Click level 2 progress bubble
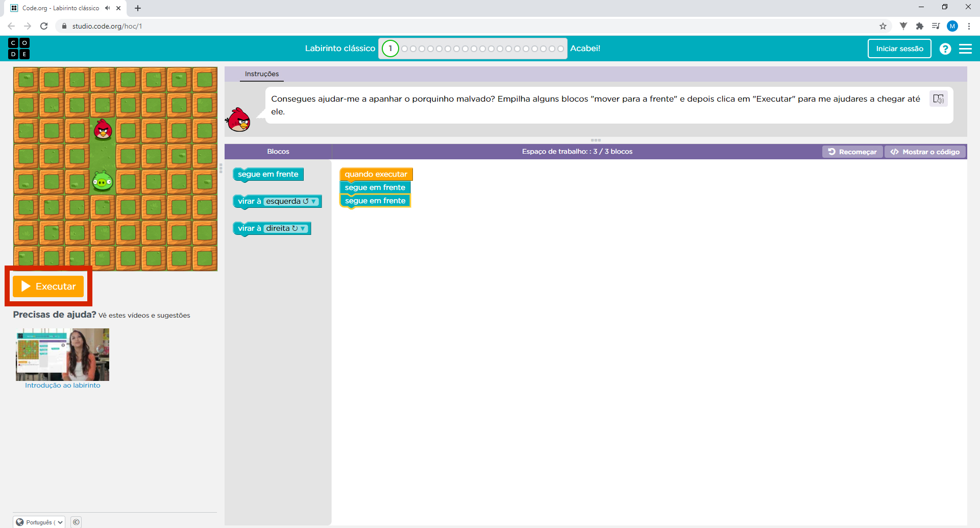Screen dimensions: 980x528 click(x=405, y=49)
